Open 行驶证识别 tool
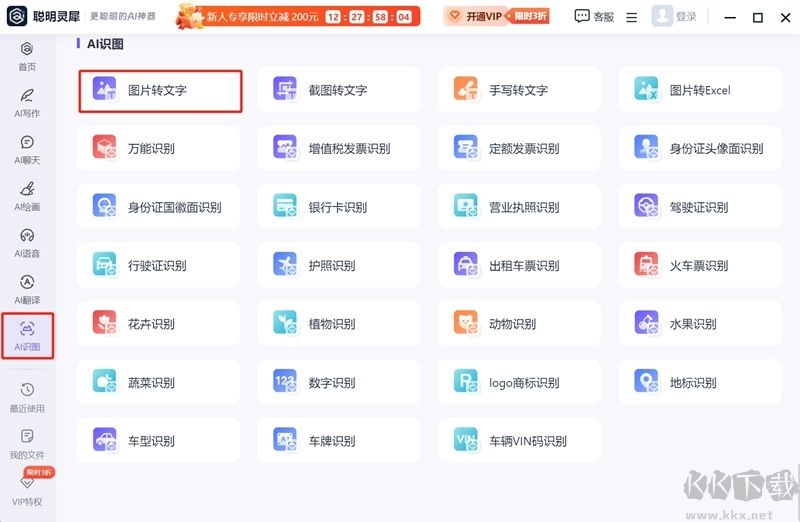Image resolution: width=800 pixels, height=522 pixels. 158,265
